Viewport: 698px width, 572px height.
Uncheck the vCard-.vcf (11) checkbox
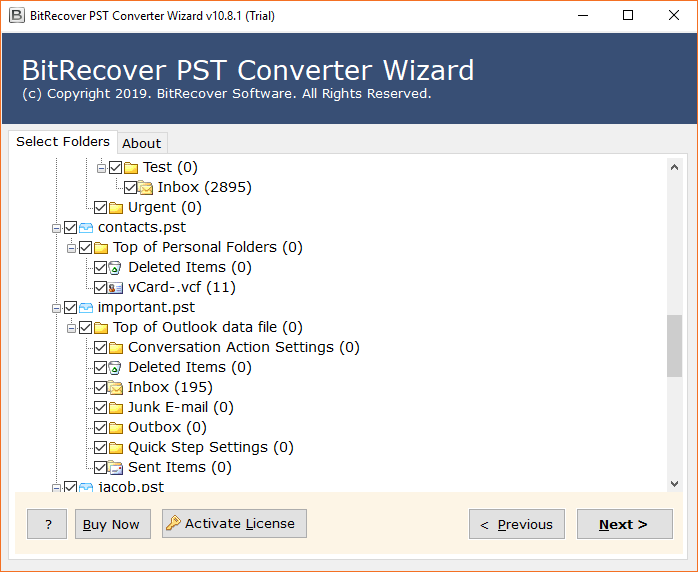pos(101,288)
